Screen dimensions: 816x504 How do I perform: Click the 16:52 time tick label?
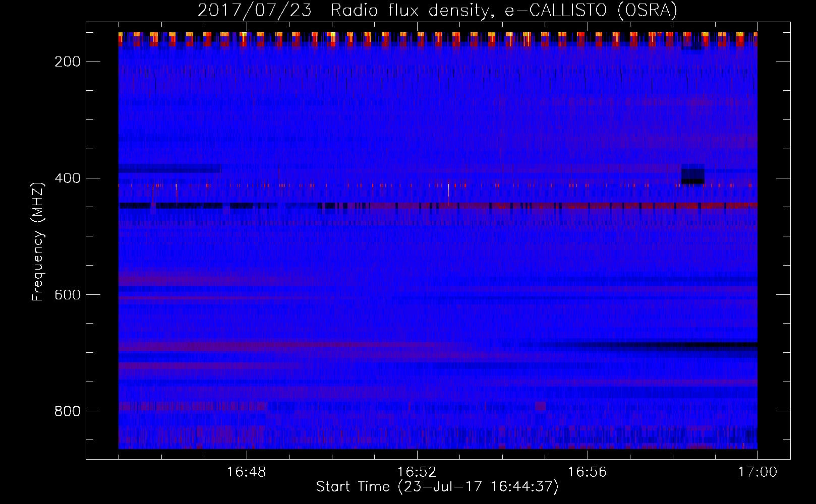417,472
